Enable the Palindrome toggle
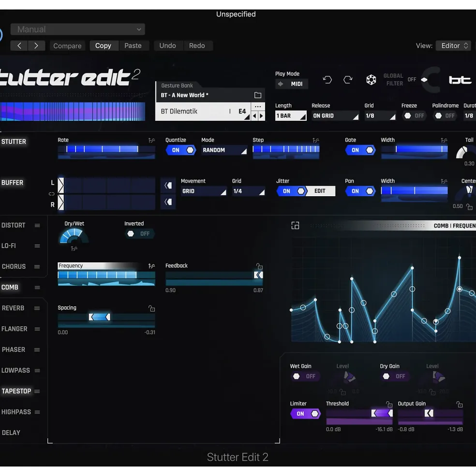This screenshot has width=476, height=476. 445,115
